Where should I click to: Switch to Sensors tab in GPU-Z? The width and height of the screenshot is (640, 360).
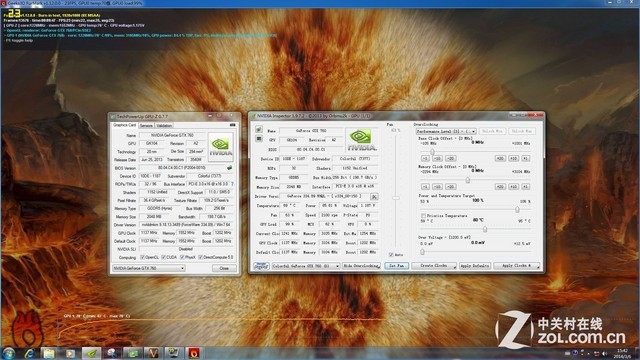(x=146, y=125)
